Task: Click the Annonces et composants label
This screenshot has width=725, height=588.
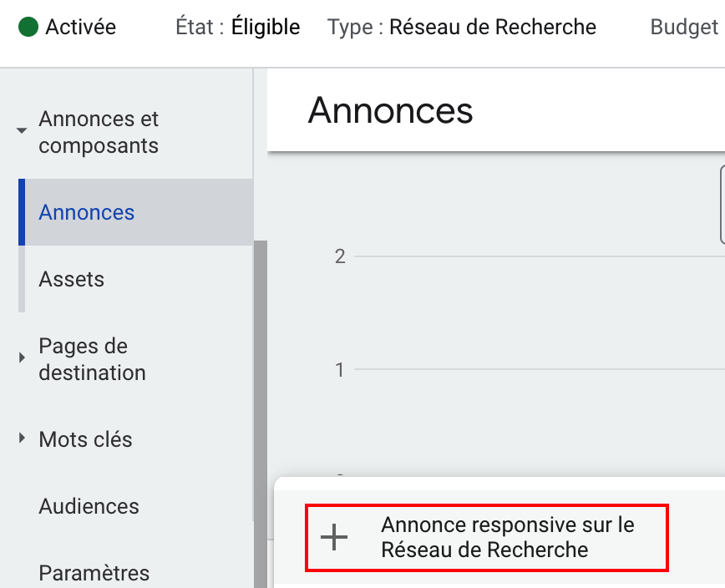Action: coord(99,132)
